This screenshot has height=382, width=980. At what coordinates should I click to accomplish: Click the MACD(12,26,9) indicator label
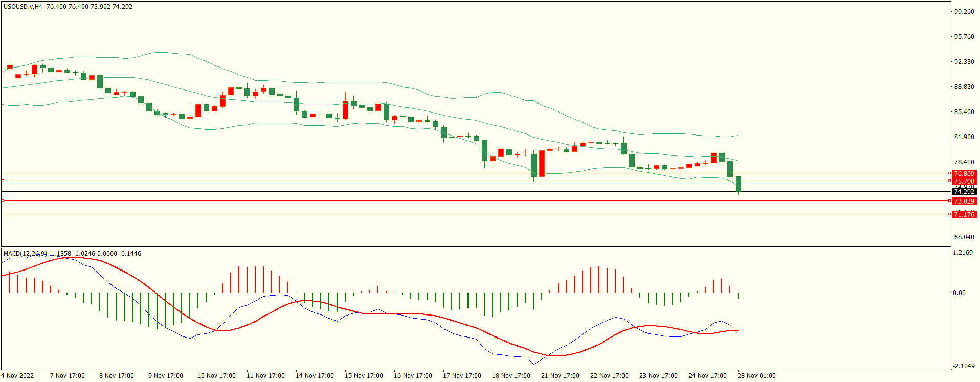26,254
